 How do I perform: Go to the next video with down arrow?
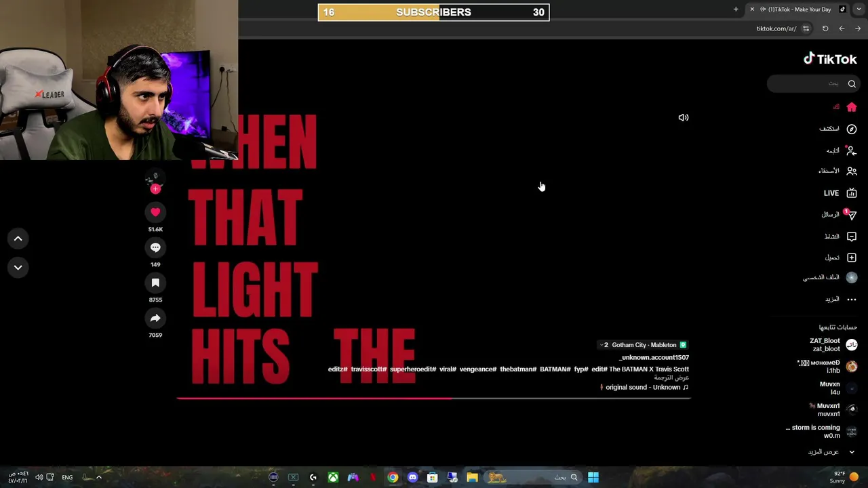tap(18, 267)
